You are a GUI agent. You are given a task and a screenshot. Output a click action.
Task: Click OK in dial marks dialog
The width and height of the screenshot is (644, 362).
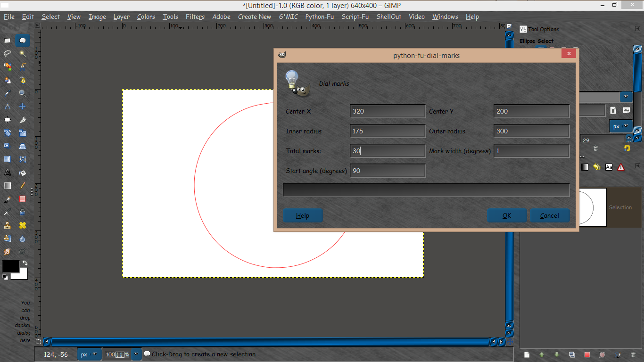(507, 215)
